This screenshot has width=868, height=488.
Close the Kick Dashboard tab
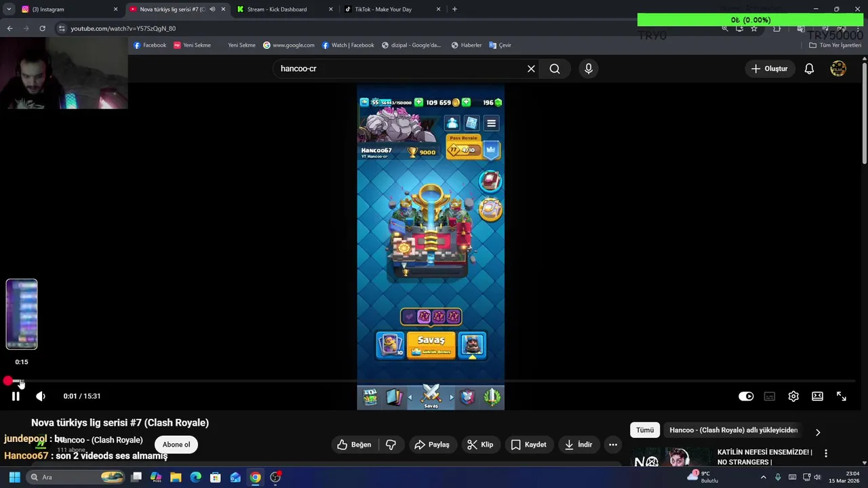pos(331,9)
